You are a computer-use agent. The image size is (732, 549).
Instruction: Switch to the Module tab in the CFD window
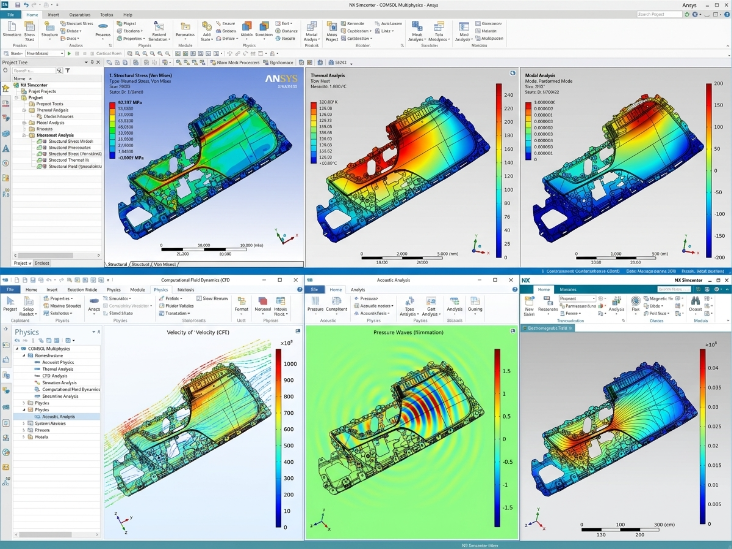pyautogui.click(x=137, y=289)
